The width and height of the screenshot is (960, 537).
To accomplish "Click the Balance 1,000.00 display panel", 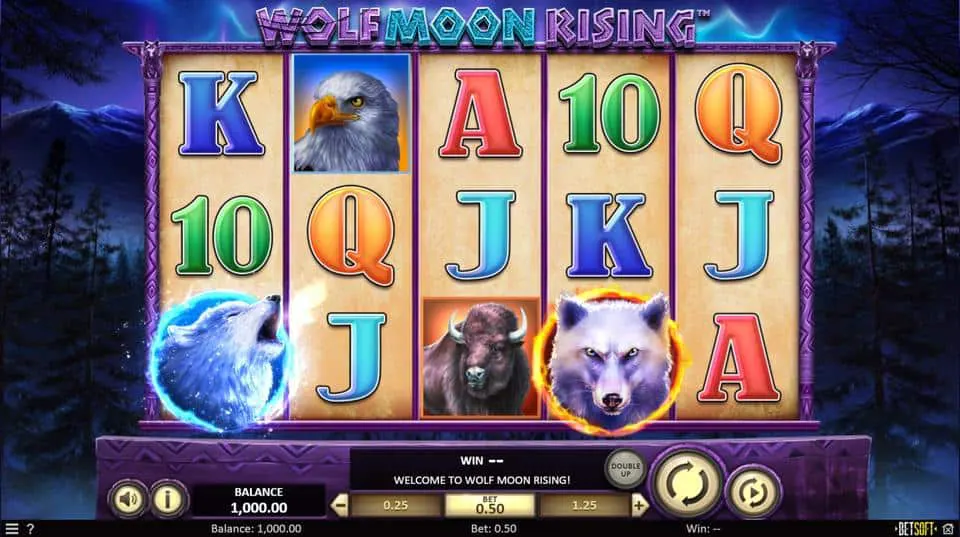I will tap(258, 500).
